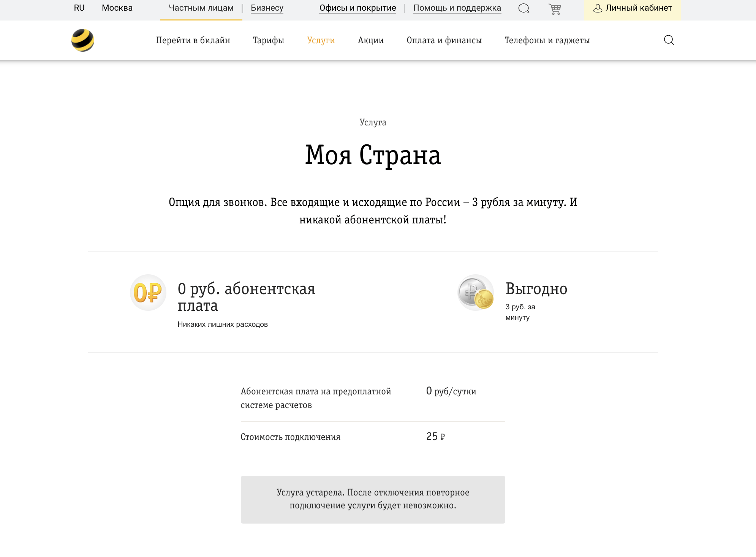Open Помощь и поддержка
This screenshot has height=557, width=756.
pos(457,8)
